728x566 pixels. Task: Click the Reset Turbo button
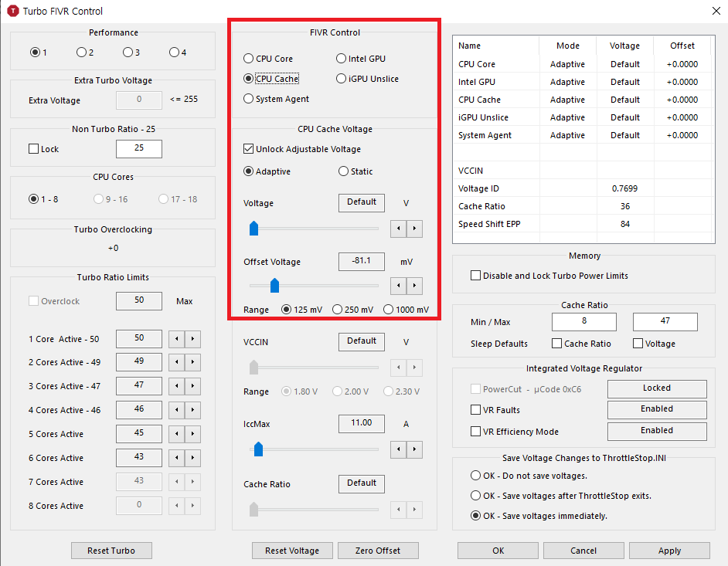(111, 551)
